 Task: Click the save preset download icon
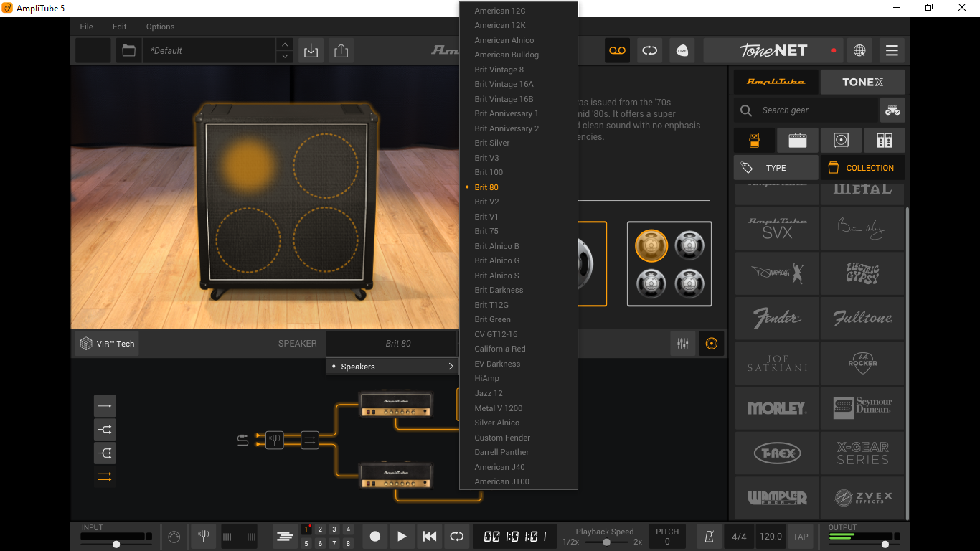[311, 50]
